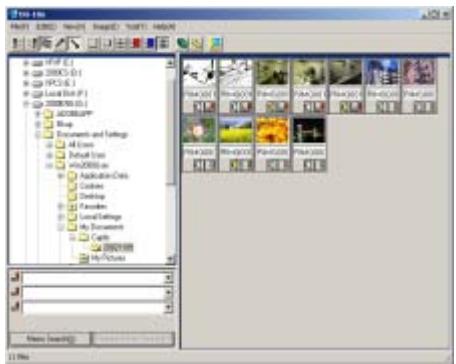Select the dark night scene thumbnail
Viewport: 456px width, 364px height.
pos(309,130)
